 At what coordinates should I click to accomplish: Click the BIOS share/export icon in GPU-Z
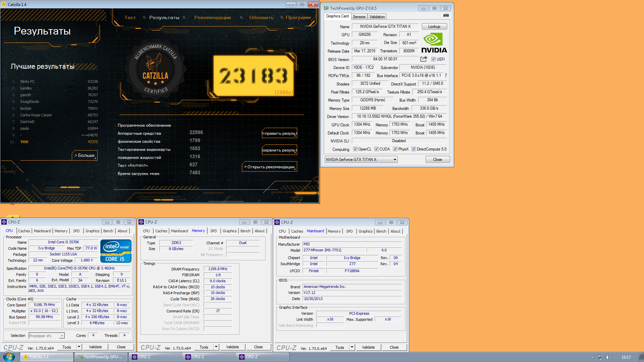tap(424, 59)
